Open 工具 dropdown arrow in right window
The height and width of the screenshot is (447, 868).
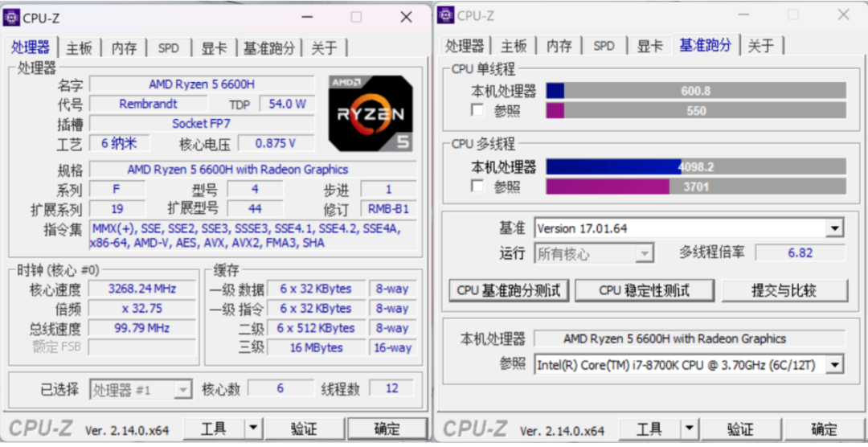coord(690,429)
